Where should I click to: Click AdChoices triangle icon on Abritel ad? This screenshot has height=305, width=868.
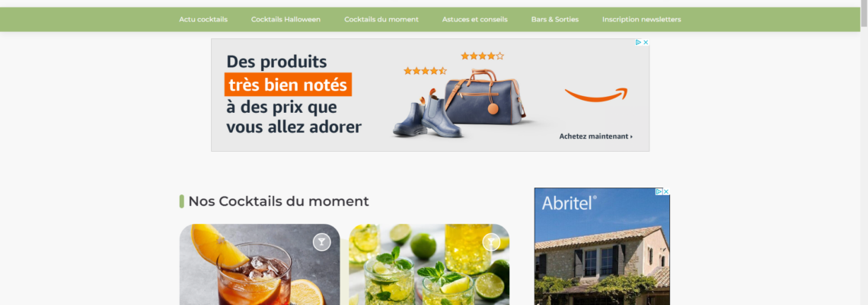coord(659,191)
